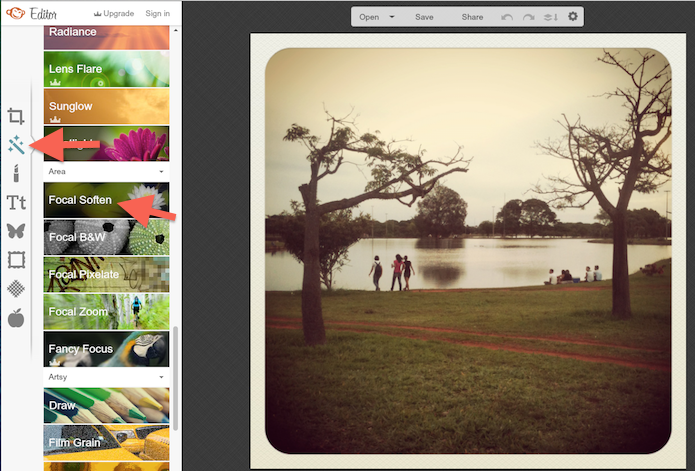Click the Save button
The height and width of the screenshot is (471, 695).
point(424,17)
